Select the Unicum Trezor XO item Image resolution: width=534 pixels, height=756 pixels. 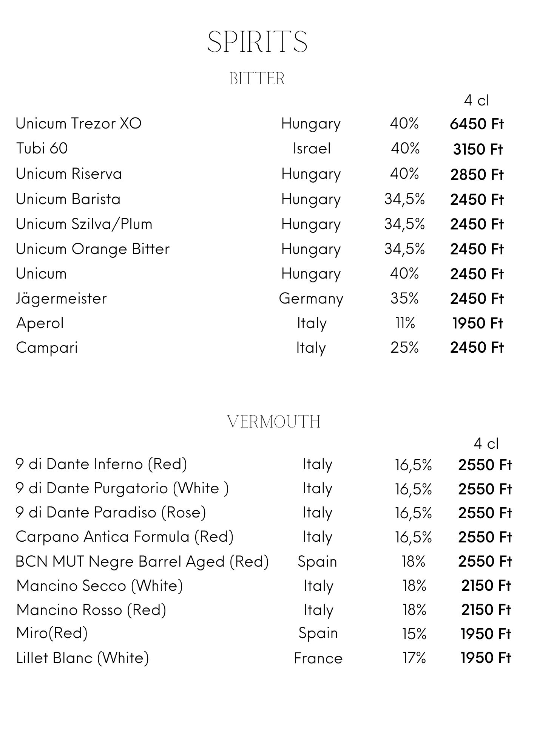pyautogui.click(x=79, y=124)
